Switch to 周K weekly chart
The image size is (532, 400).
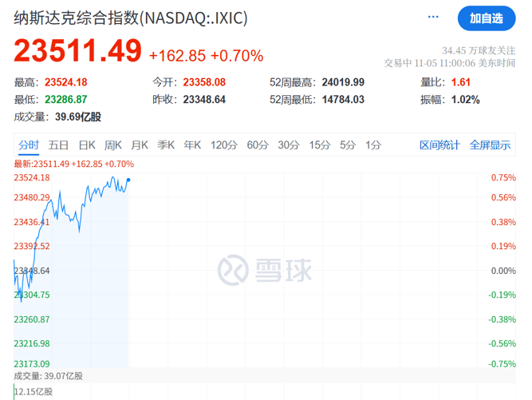click(x=113, y=145)
